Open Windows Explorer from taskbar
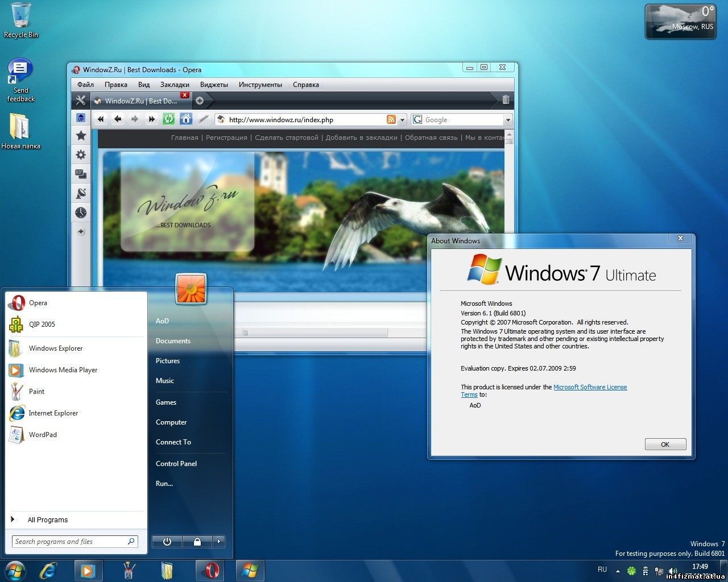 [167, 571]
